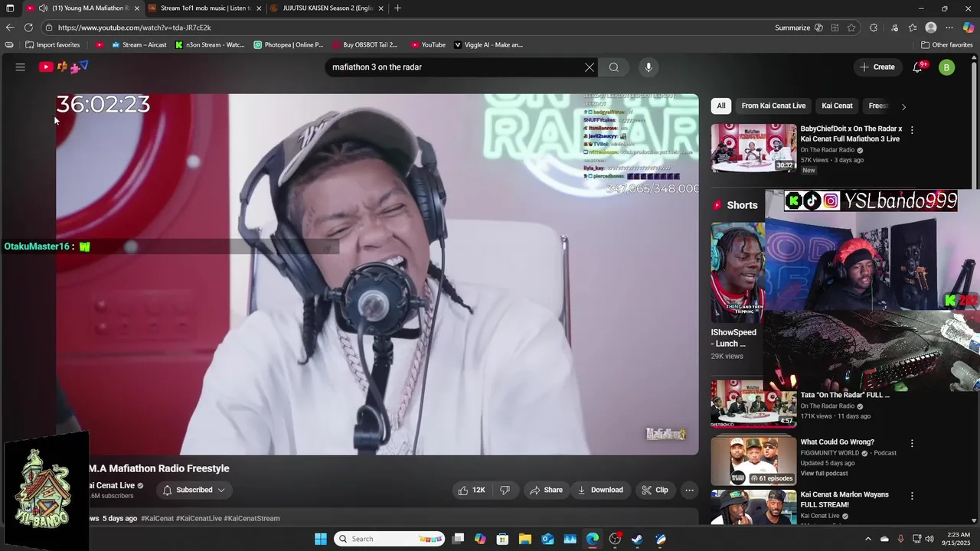
Task: Add this page to favorites star
Action: coord(851,28)
